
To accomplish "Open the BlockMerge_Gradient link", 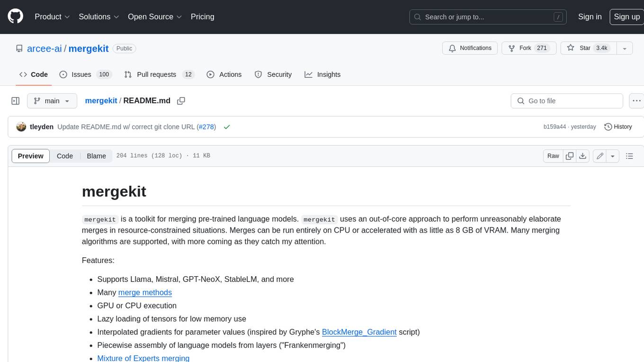I will tap(359, 332).
